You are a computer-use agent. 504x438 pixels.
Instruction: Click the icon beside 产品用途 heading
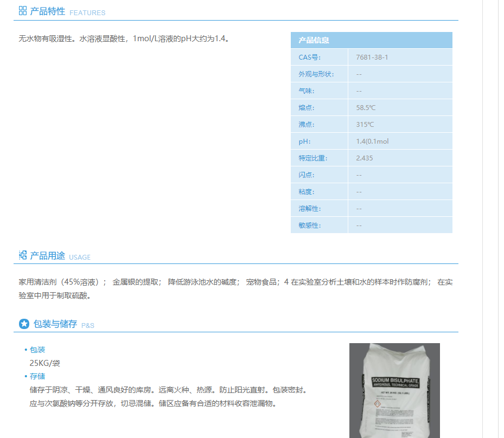[23, 255]
